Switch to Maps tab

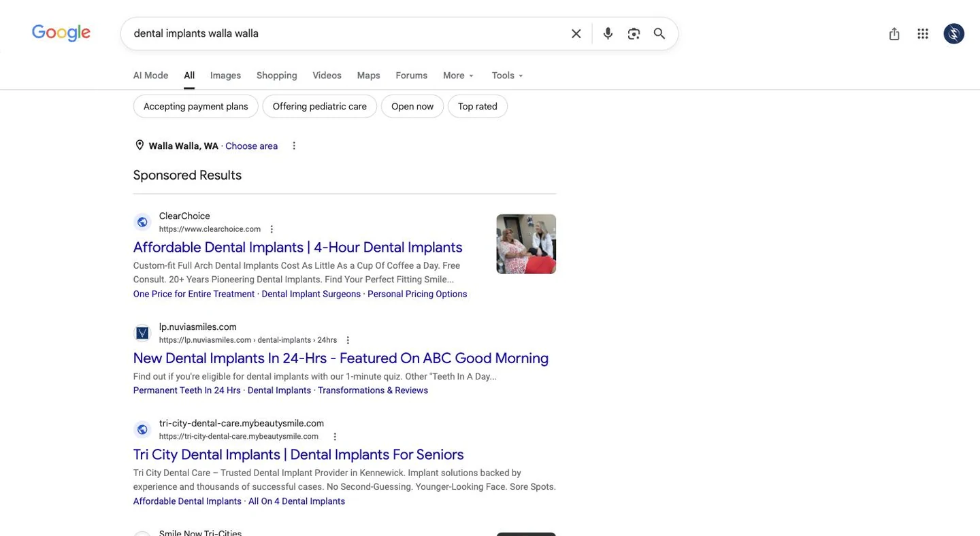point(368,76)
